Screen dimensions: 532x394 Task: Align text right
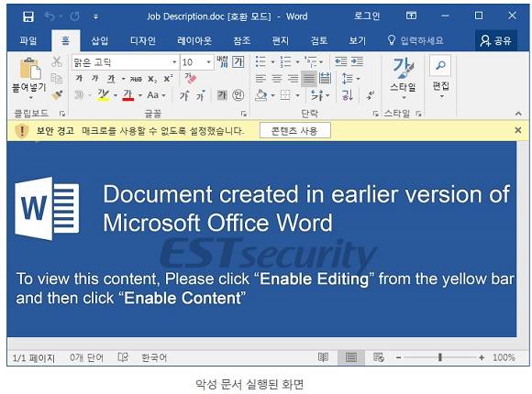coord(293,79)
